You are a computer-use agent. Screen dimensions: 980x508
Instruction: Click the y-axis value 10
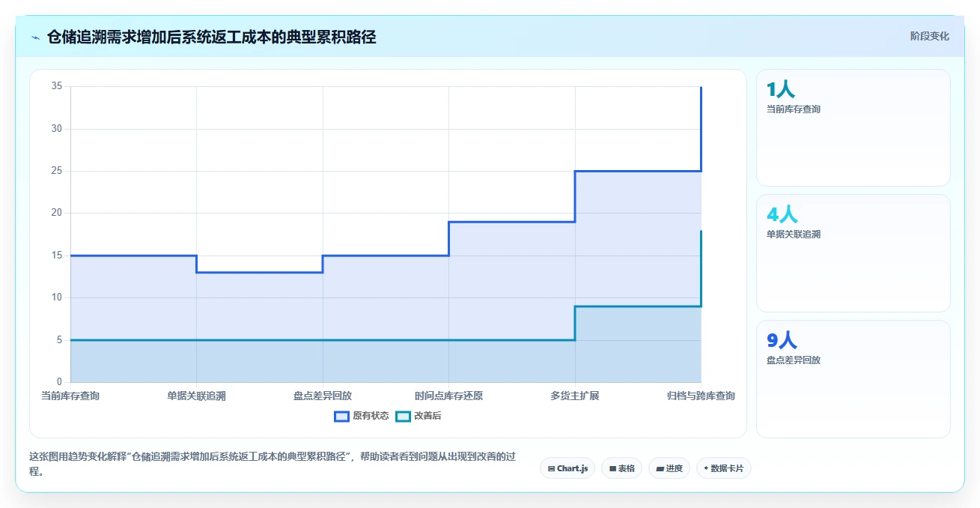pyautogui.click(x=57, y=297)
